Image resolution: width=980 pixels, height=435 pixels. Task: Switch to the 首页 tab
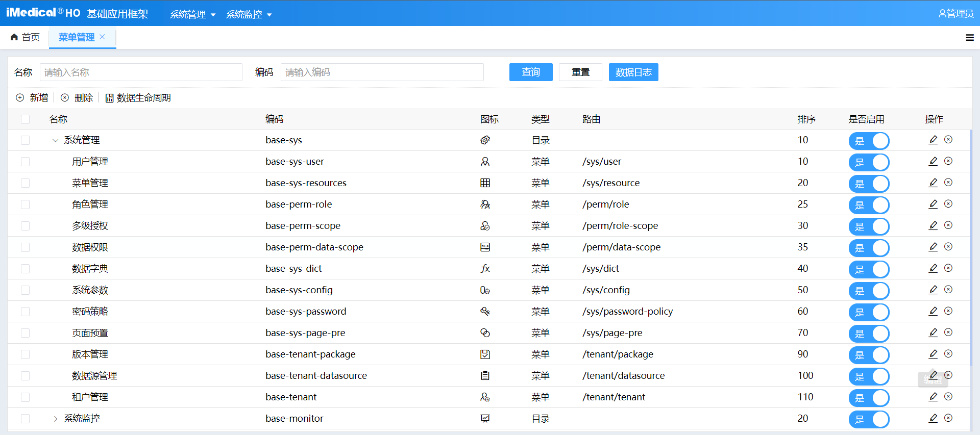coord(26,37)
